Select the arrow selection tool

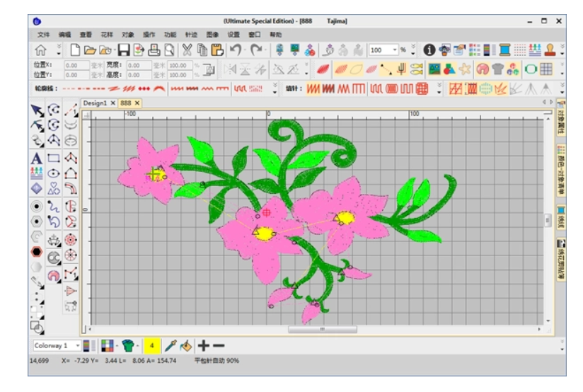(x=36, y=110)
